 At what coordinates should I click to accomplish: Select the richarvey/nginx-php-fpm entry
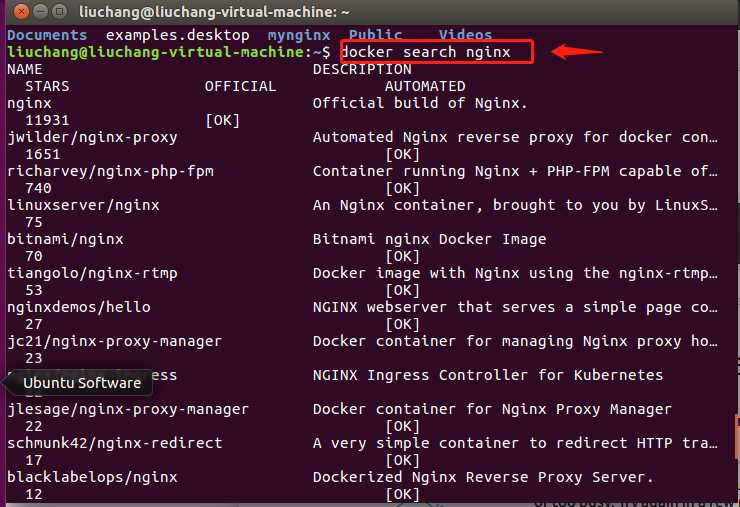(110, 171)
